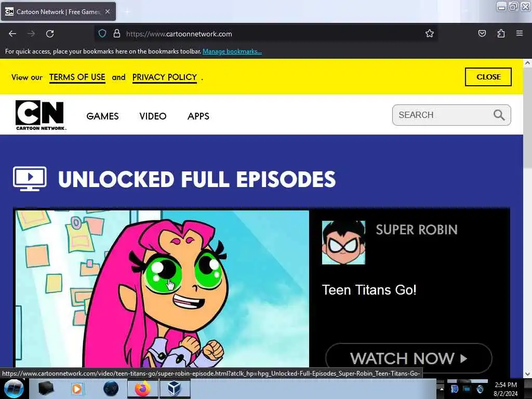
Task: Select the Cartoon Network | Free Games tab
Action: click(x=58, y=11)
